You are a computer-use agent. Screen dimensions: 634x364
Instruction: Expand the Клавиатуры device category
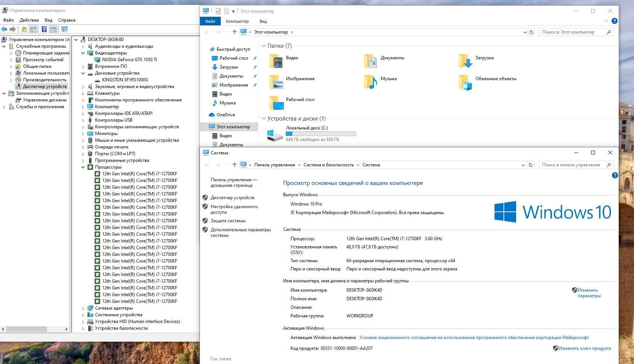click(83, 93)
